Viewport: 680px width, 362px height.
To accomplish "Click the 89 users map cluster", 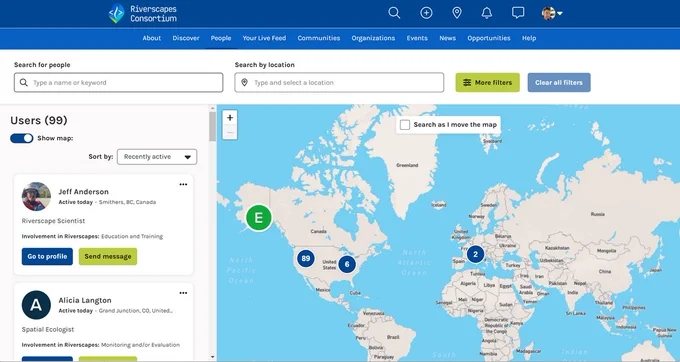I will pos(306,259).
